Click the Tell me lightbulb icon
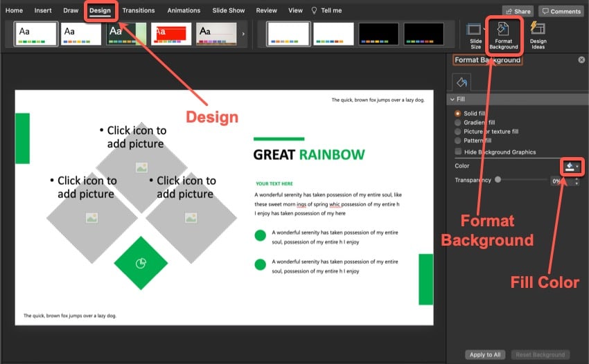 [x=315, y=11]
